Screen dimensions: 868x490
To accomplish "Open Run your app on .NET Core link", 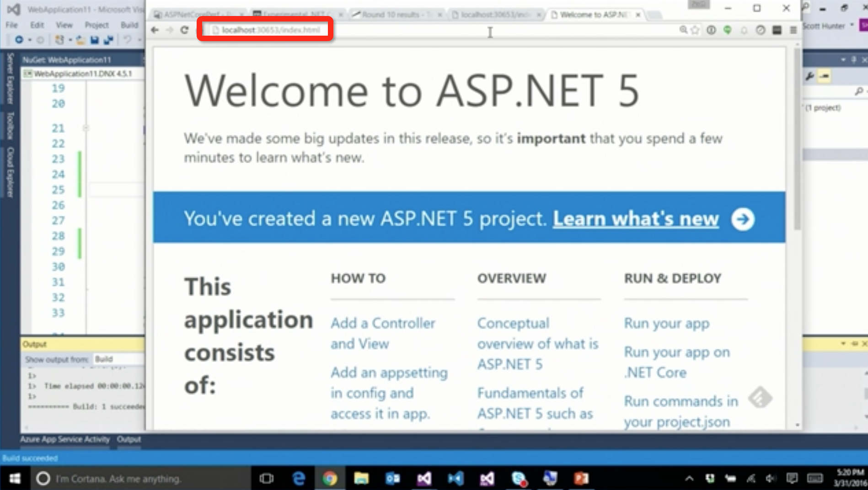I will point(677,362).
